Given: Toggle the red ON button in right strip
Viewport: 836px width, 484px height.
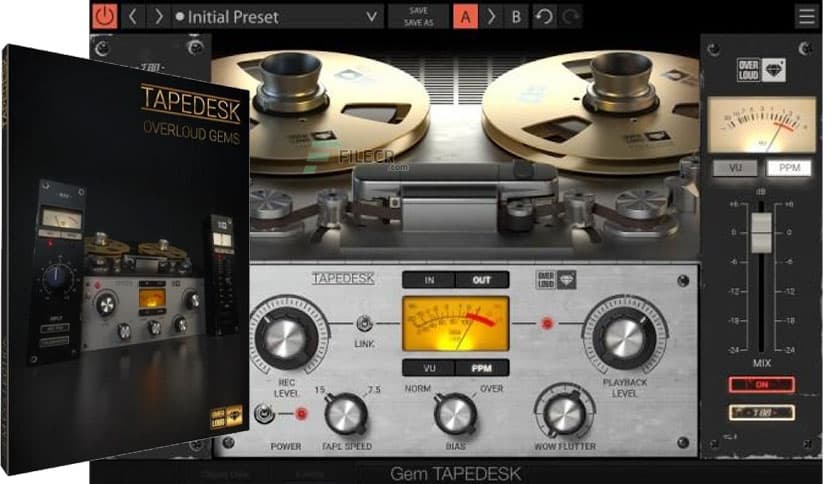Looking at the screenshot, I should [x=761, y=384].
